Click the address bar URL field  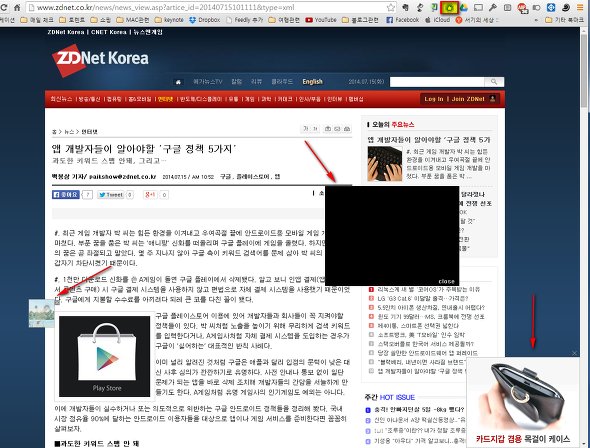pos(207,7)
